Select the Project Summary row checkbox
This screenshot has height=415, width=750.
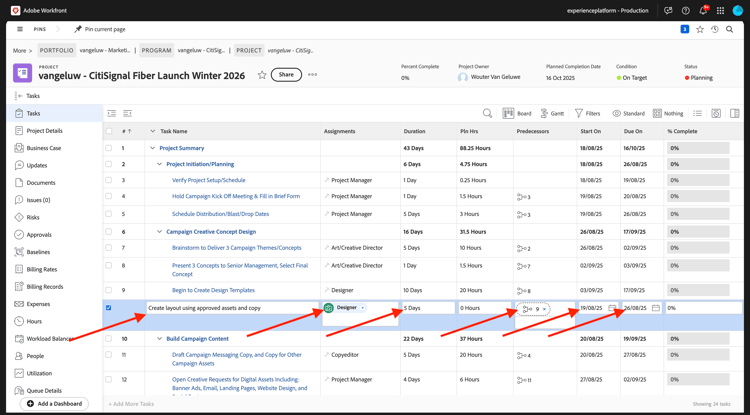109,148
